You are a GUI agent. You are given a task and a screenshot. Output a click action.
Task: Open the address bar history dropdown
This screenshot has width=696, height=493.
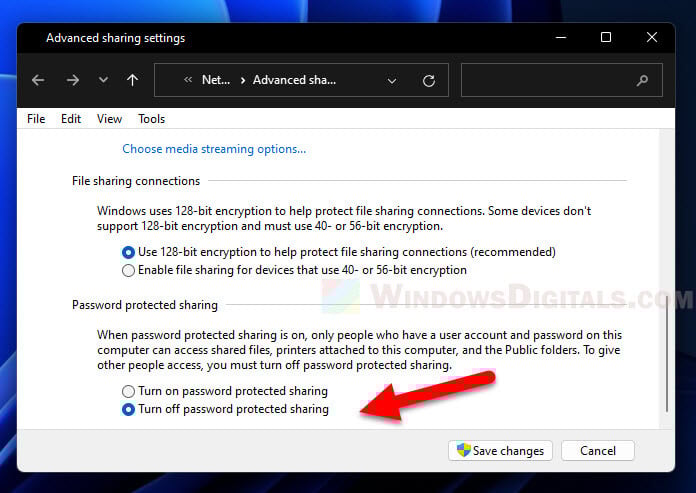coord(392,81)
